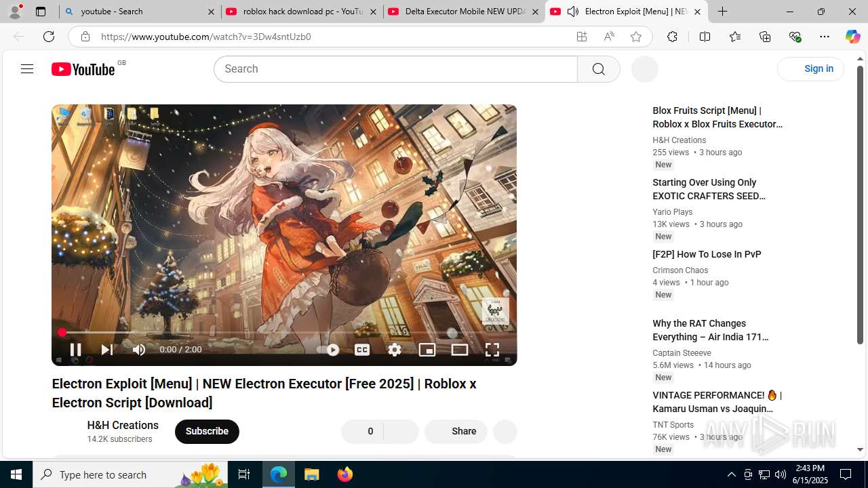The height and width of the screenshot is (488, 868).
Task: Skip to next video
Action: (x=106, y=350)
